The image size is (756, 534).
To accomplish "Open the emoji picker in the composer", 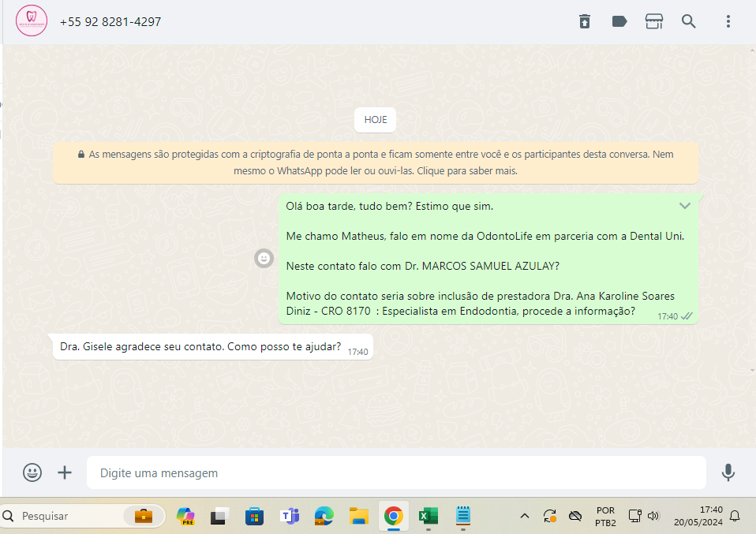I will [x=32, y=472].
